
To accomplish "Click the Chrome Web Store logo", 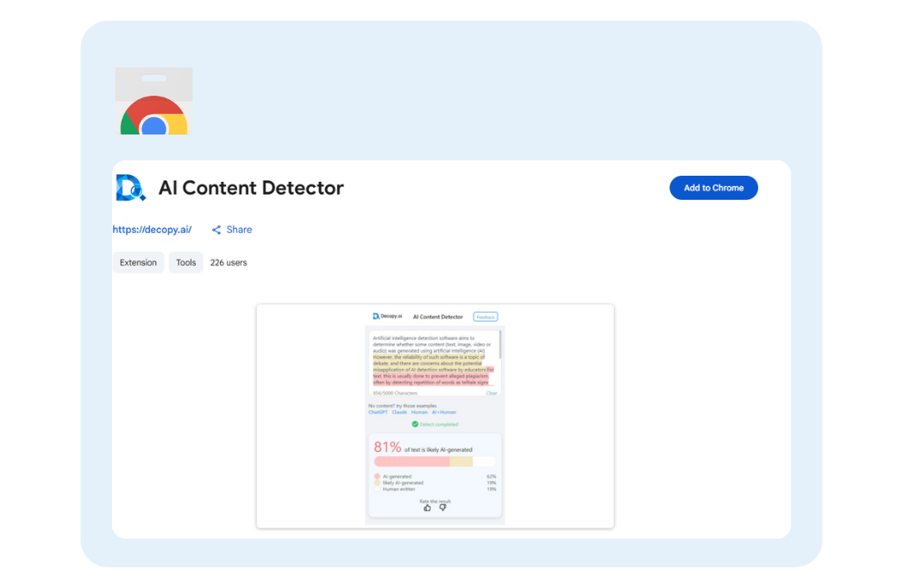I will point(154,101).
